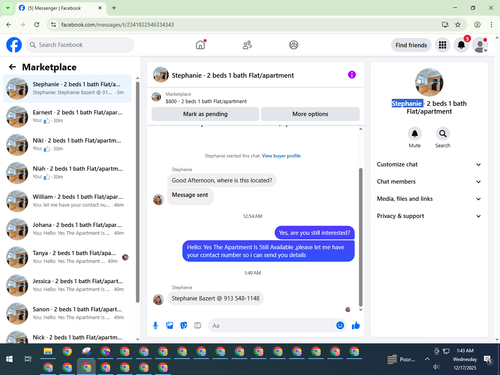Expand Customize chat section

429,164
